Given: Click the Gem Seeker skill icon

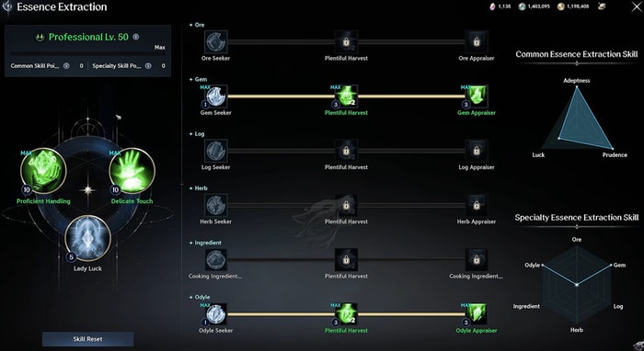Looking at the screenshot, I should 215,96.
